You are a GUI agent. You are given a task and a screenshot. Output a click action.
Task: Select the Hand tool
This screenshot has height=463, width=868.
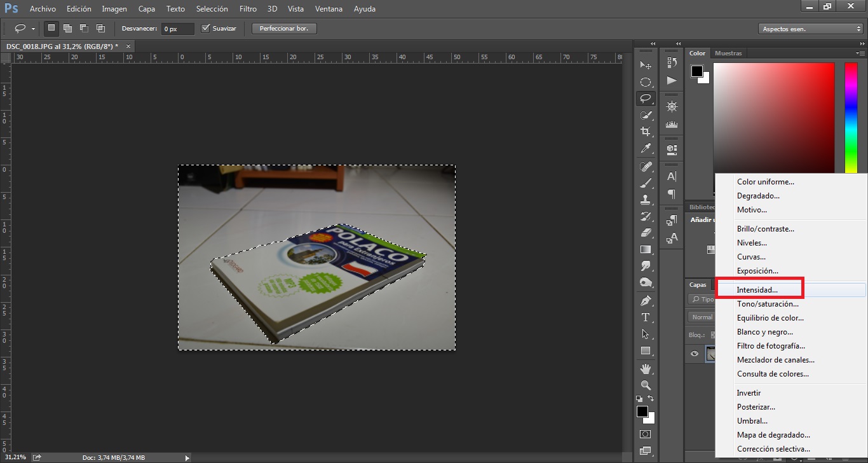pos(646,369)
